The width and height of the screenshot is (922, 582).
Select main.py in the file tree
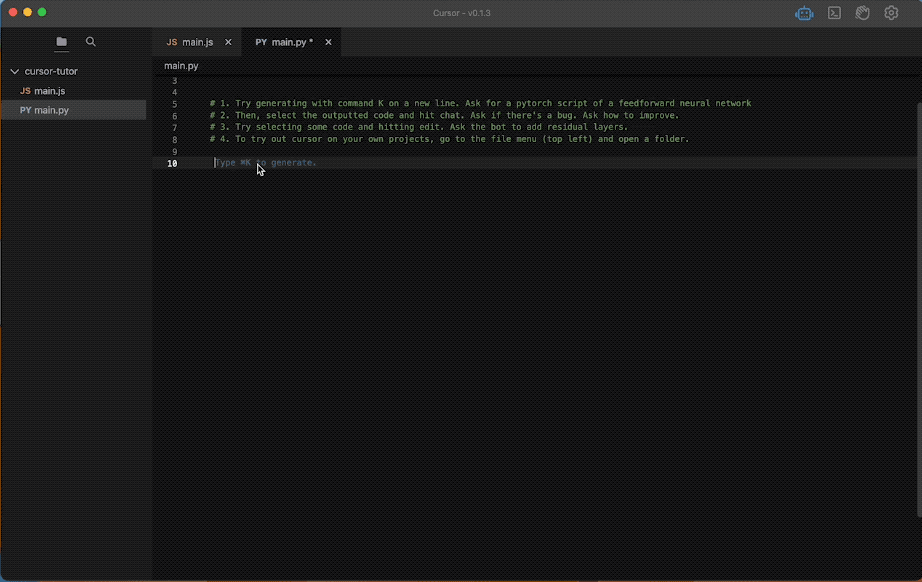click(x=74, y=110)
